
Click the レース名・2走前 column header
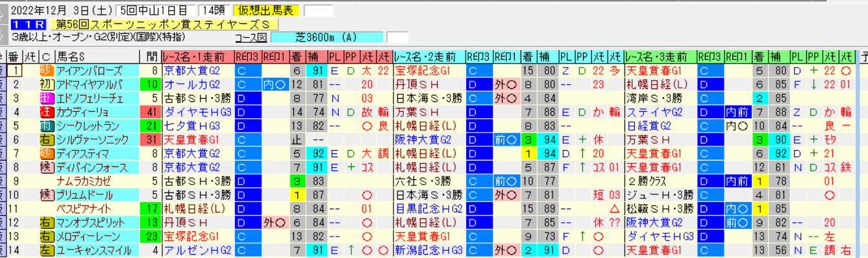point(429,57)
